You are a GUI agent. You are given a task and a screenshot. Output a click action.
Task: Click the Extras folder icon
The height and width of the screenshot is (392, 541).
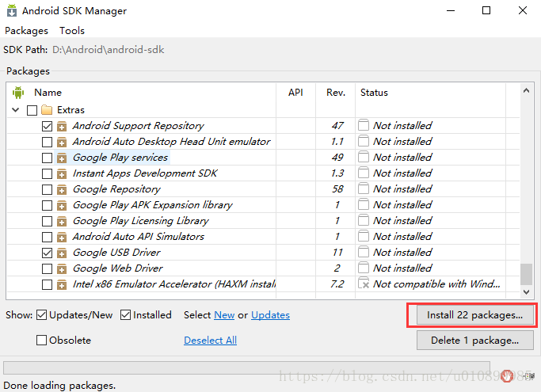pos(47,110)
